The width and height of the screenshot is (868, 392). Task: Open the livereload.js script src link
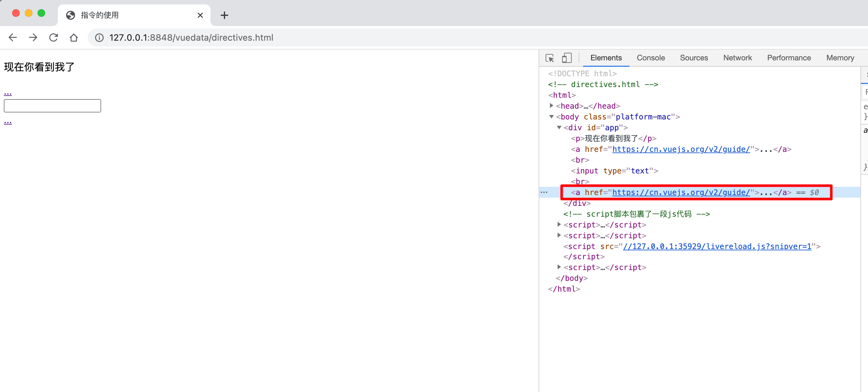point(717,247)
